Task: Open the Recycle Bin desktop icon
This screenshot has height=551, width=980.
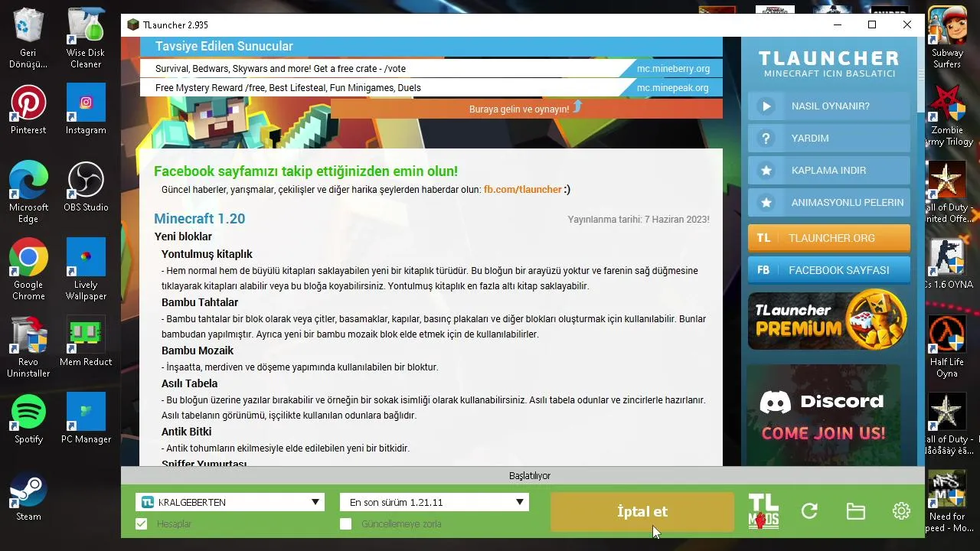Action: pyautogui.click(x=28, y=37)
